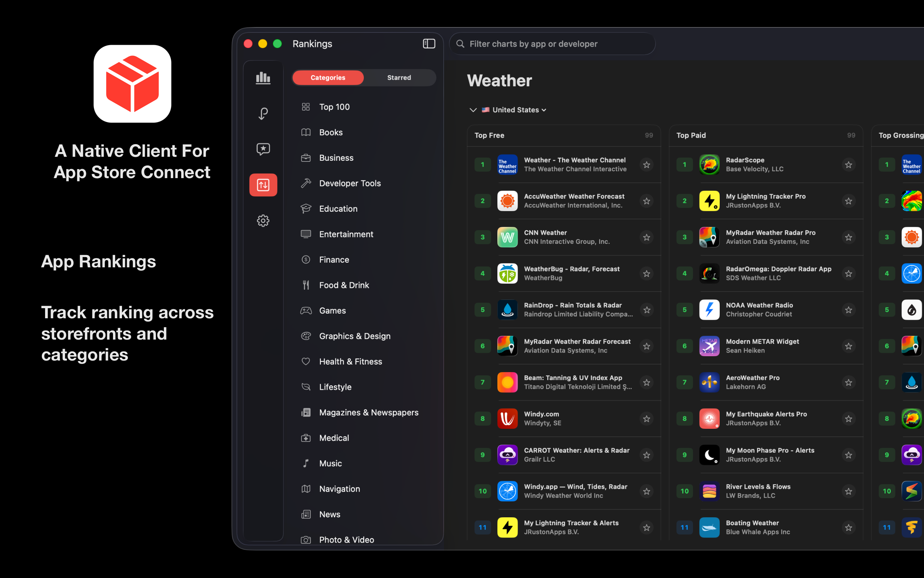This screenshot has height=578, width=924.
Task: Click the My Moon Phase Pro icon
Action: pos(709,455)
